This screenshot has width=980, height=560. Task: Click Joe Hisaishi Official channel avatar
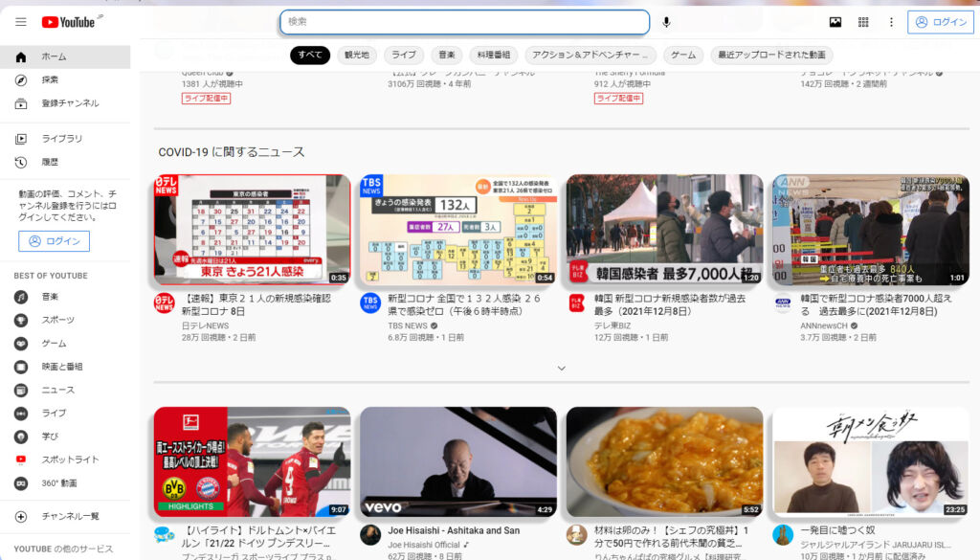(x=370, y=535)
